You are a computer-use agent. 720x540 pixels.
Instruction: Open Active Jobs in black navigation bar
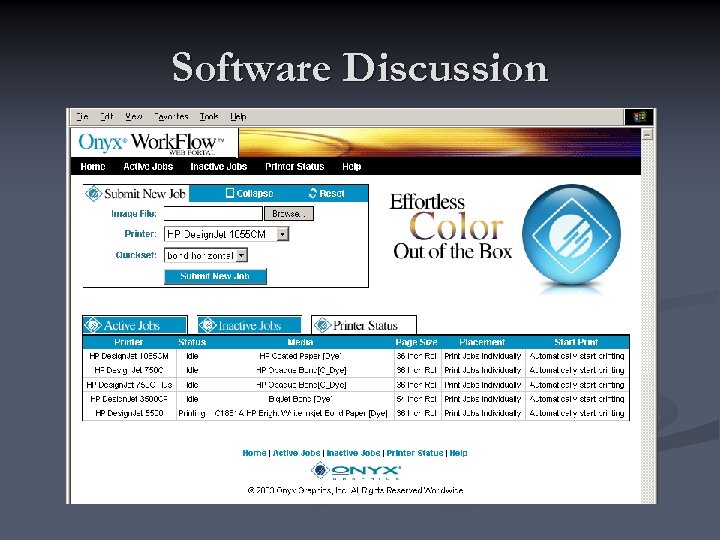(148, 167)
